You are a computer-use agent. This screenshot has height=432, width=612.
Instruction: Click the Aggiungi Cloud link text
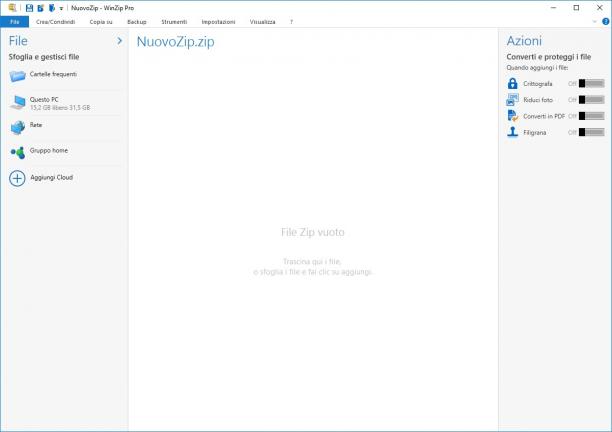pyautogui.click(x=52, y=177)
